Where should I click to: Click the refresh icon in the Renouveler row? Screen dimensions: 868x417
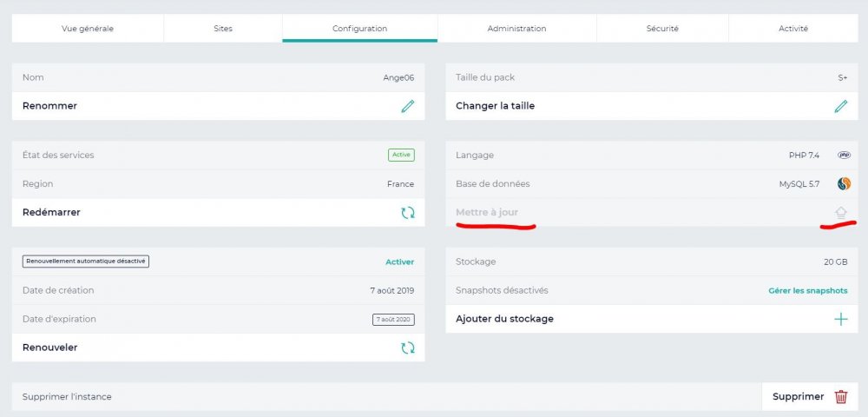[x=408, y=347]
